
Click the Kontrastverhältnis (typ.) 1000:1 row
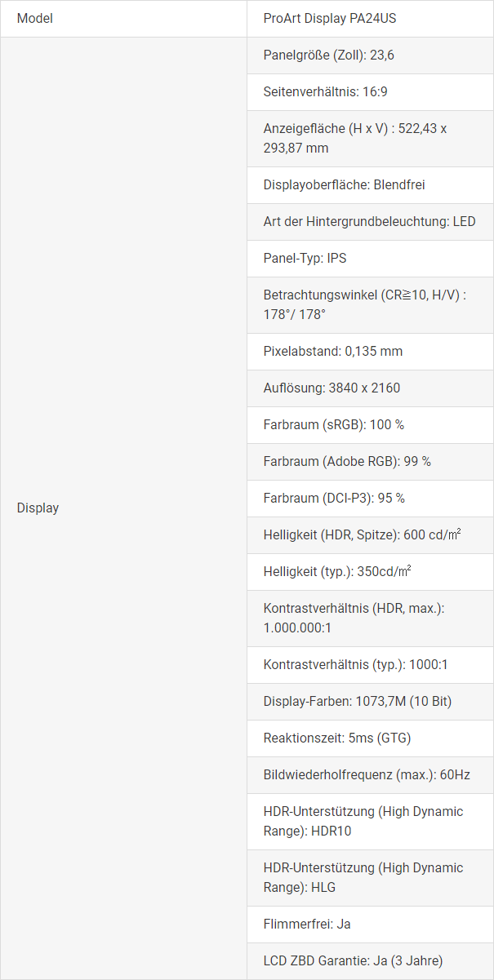point(355,664)
